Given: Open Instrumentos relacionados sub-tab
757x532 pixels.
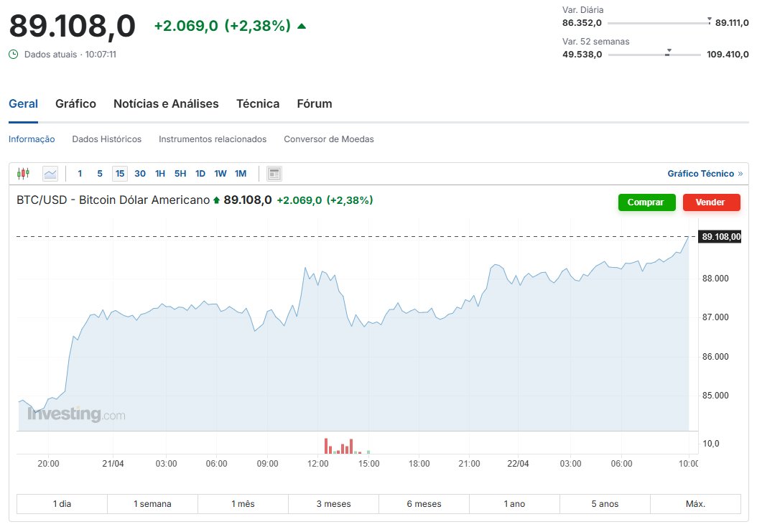Looking at the screenshot, I should point(213,139).
